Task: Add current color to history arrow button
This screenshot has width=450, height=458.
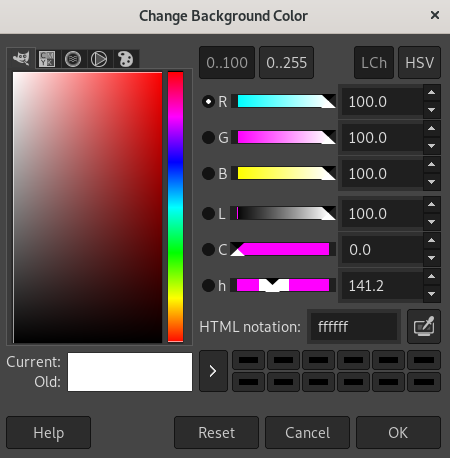Action: pos(213,371)
